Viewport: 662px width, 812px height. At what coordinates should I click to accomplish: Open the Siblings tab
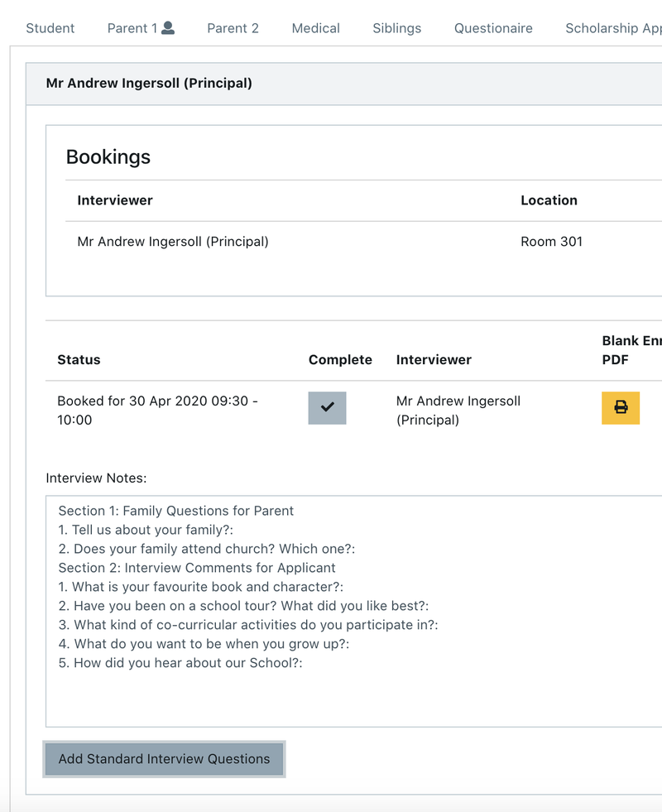tap(396, 28)
